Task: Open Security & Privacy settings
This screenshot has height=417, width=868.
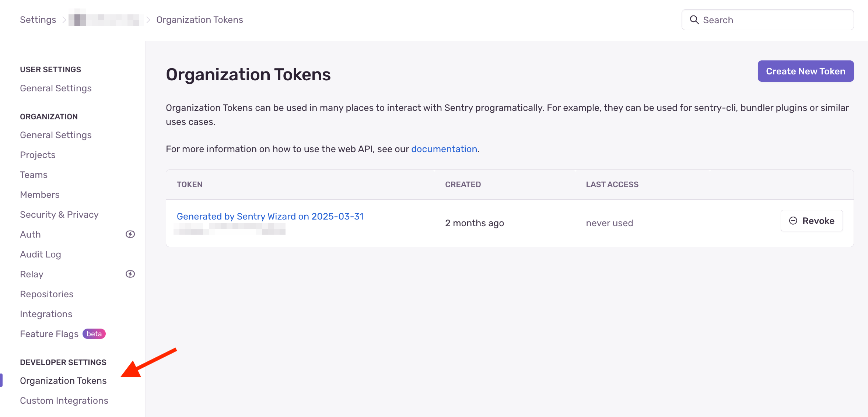Action: [x=59, y=214]
